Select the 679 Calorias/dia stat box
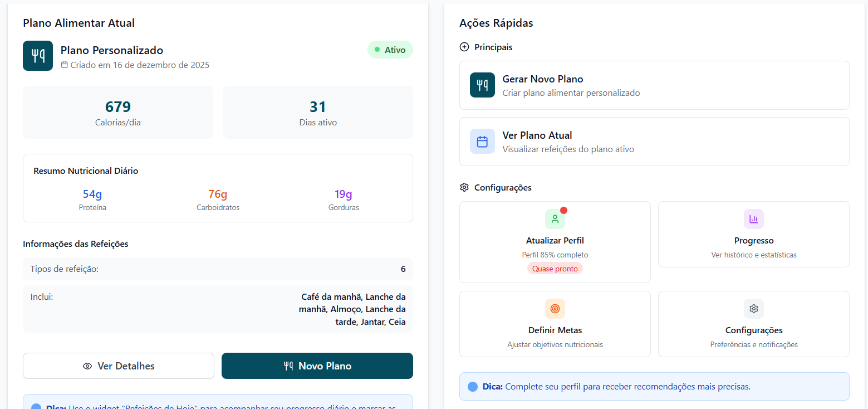The height and width of the screenshot is (409, 868). coord(117,112)
